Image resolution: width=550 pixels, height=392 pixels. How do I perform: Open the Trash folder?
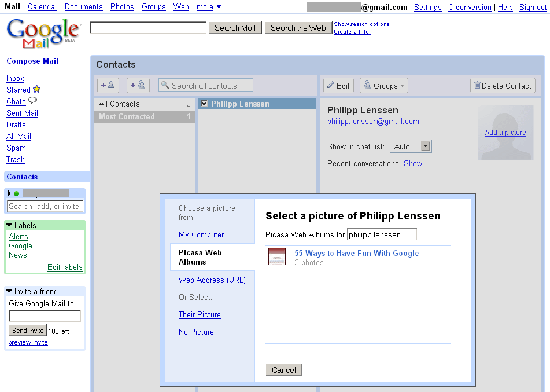[15, 159]
